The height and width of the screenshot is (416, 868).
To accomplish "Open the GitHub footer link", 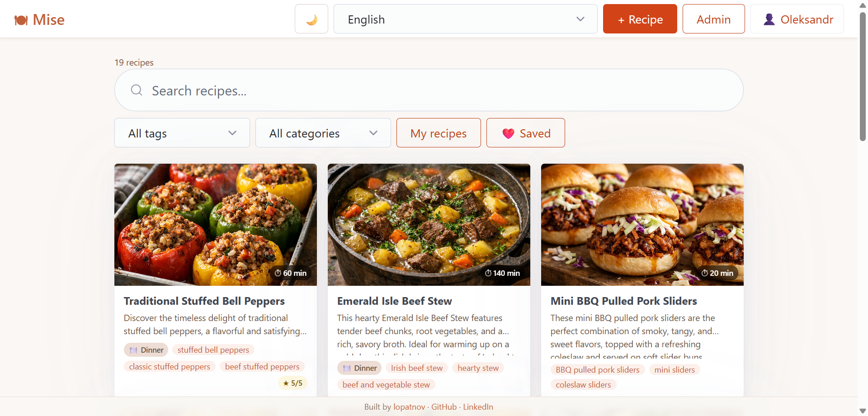I will tap(443, 407).
